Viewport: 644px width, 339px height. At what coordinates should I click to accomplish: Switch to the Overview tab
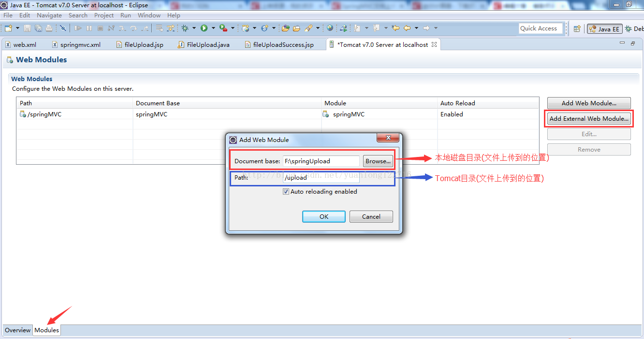(17, 330)
